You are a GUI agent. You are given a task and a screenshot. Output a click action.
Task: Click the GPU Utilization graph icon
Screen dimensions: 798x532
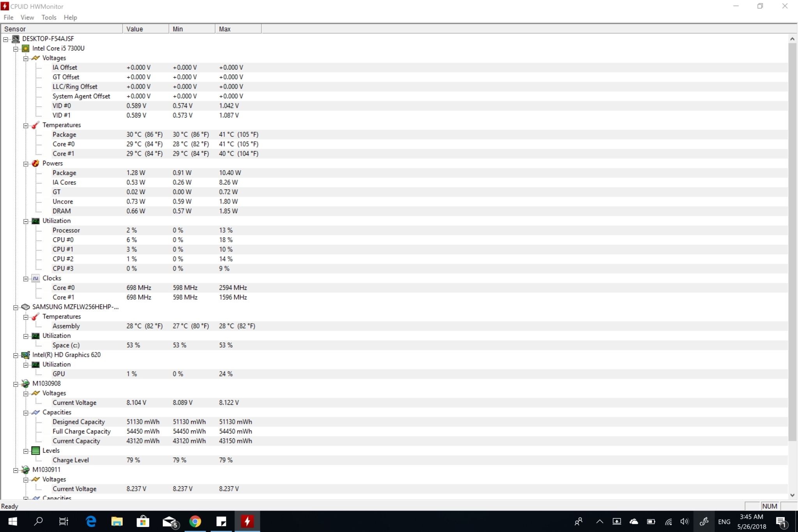pos(35,365)
